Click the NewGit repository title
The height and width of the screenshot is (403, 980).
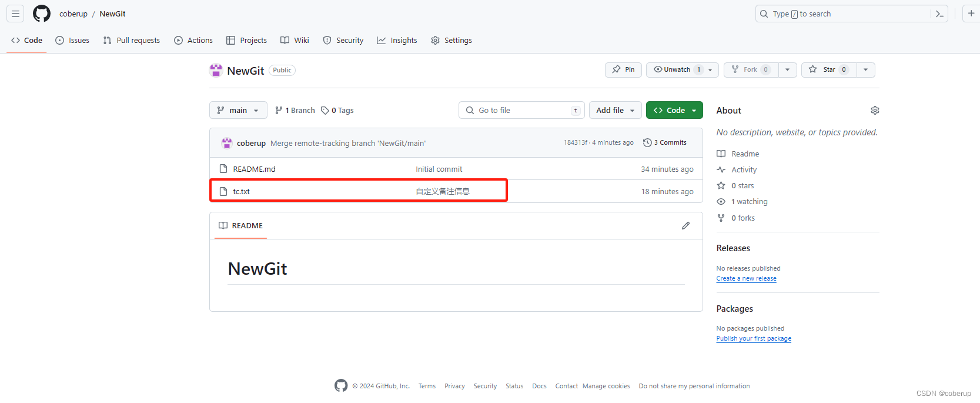(x=246, y=71)
